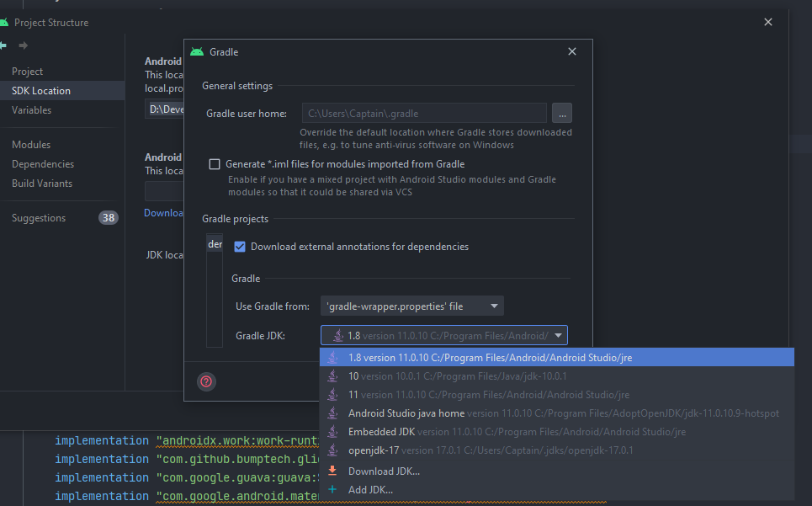This screenshot has width=812, height=506.
Task: Select JDK 10 version 10.0.1 entry
Action: tap(557, 376)
